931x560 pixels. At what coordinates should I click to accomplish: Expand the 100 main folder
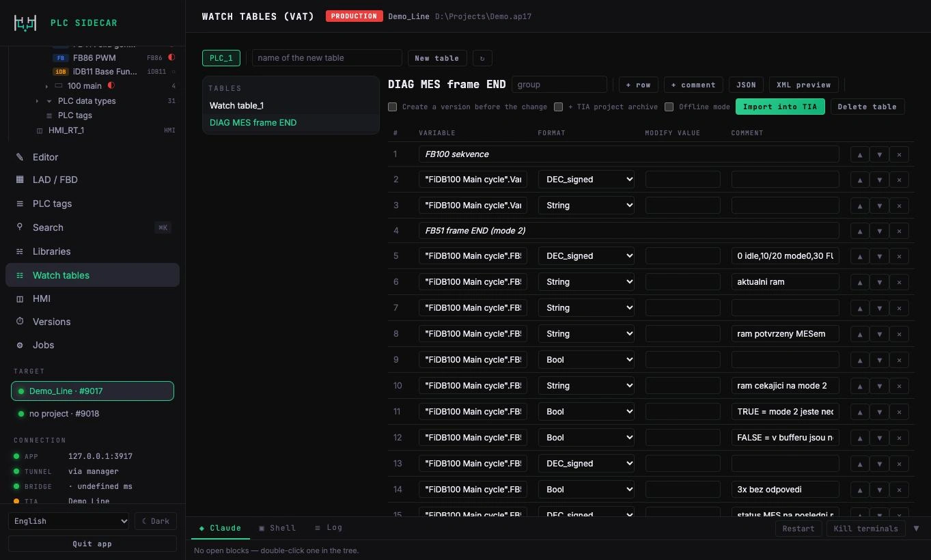point(46,86)
